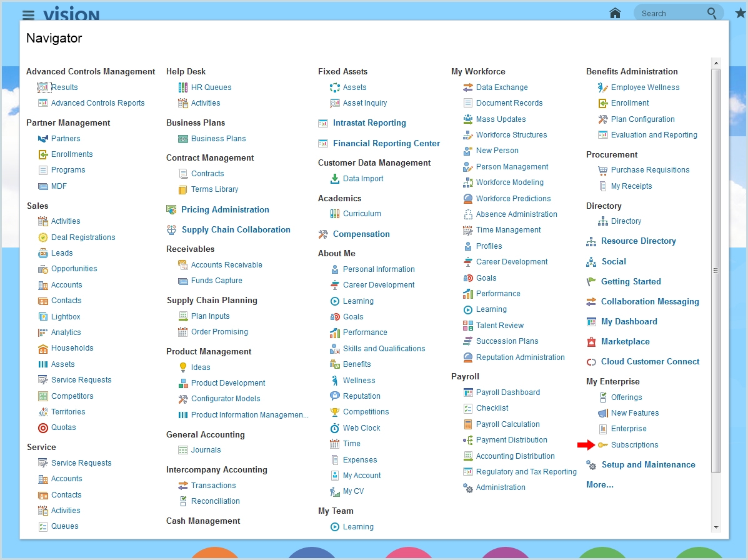Click the Marketplace bag icon
This screenshot has height=560, width=748.
[x=591, y=342]
